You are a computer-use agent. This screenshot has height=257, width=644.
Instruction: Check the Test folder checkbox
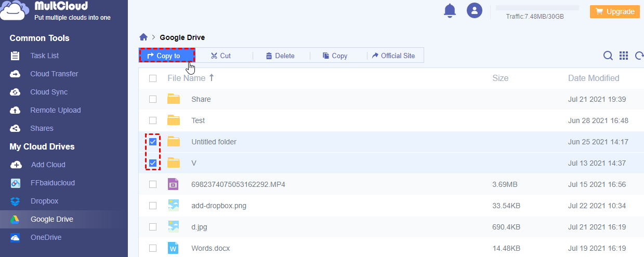pyautogui.click(x=153, y=120)
